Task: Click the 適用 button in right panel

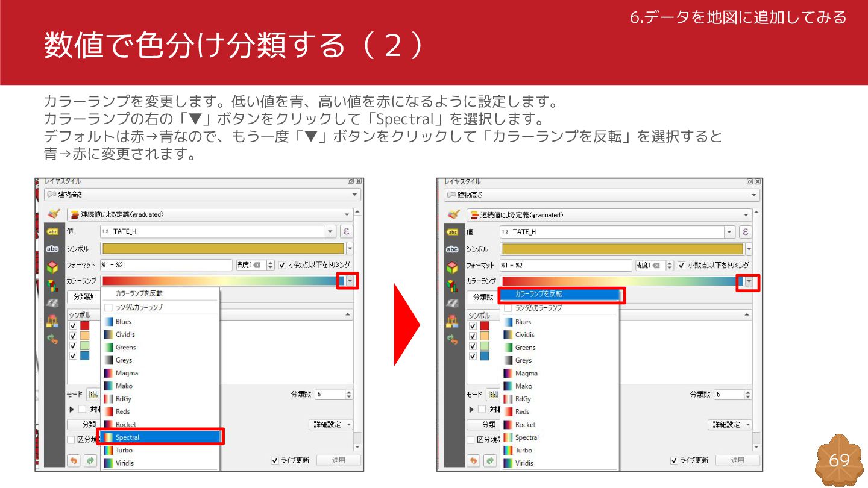Action: pyautogui.click(x=738, y=460)
